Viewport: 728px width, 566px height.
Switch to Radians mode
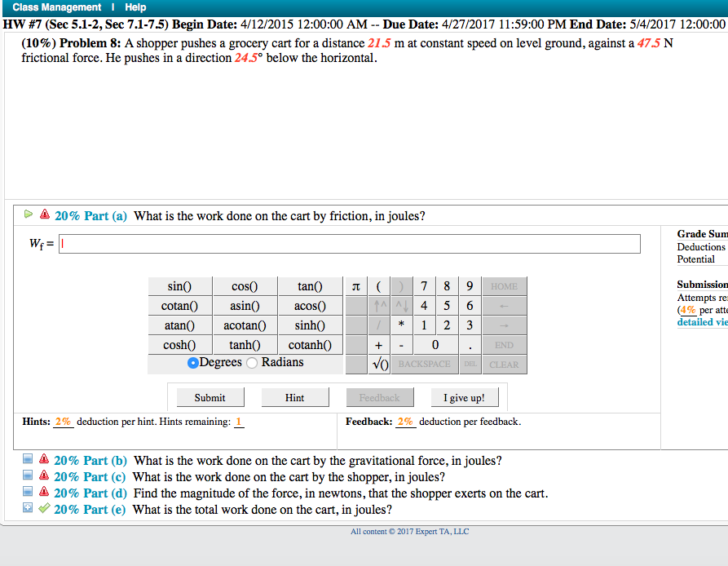coord(251,362)
